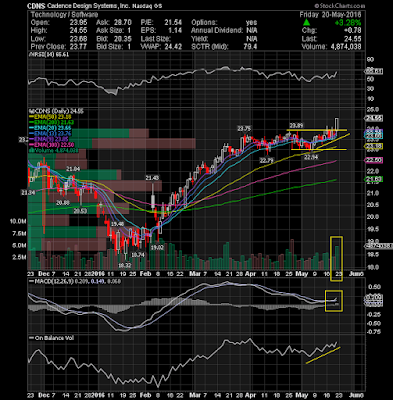The height and width of the screenshot is (400, 393).
Task: Click the 0.50 level on MACD axis
Action: click(373, 287)
